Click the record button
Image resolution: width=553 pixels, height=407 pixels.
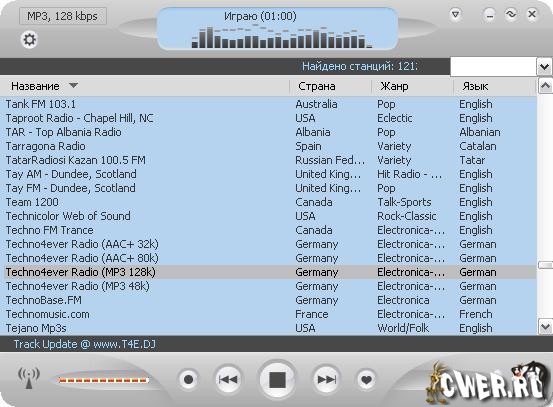189,379
